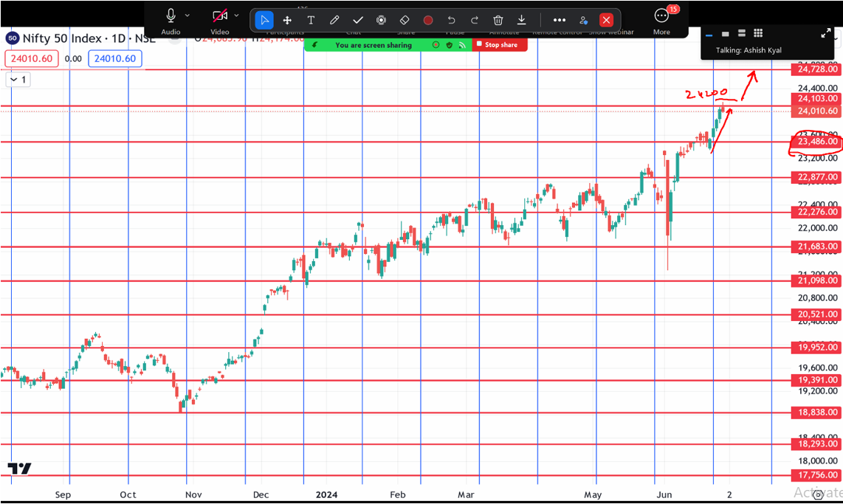The height and width of the screenshot is (504, 843).
Task: Click the Nov label on the time axis
Action: (193, 495)
